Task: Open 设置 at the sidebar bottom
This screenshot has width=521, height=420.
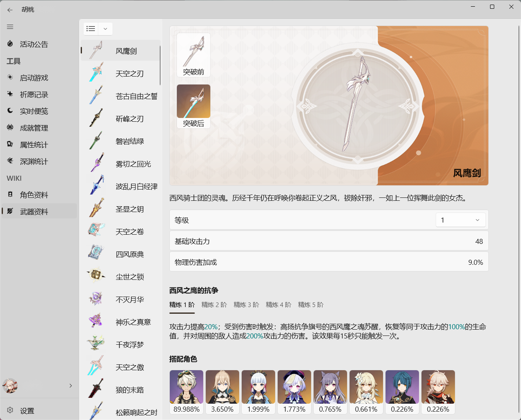Action: pos(39,411)
